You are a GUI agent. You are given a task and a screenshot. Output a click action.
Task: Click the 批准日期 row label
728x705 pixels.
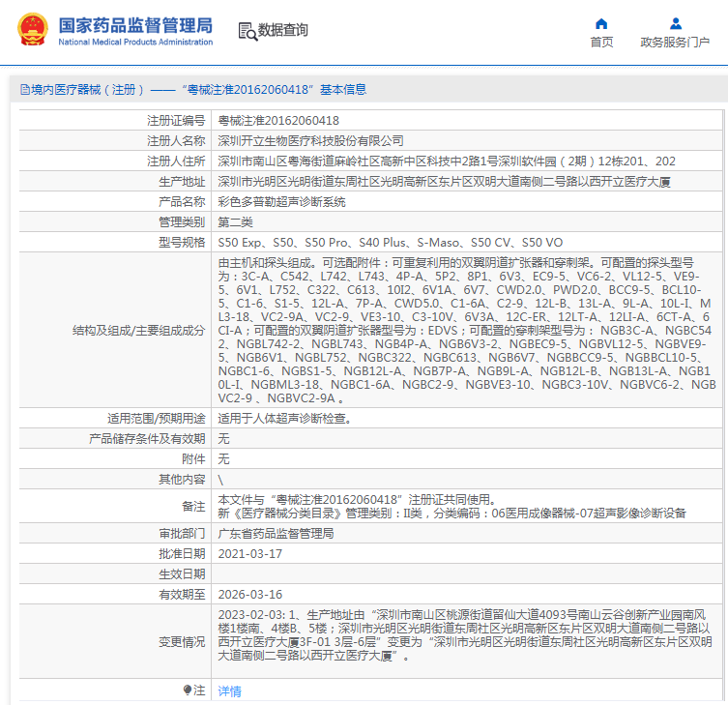[x=182, y=553]
